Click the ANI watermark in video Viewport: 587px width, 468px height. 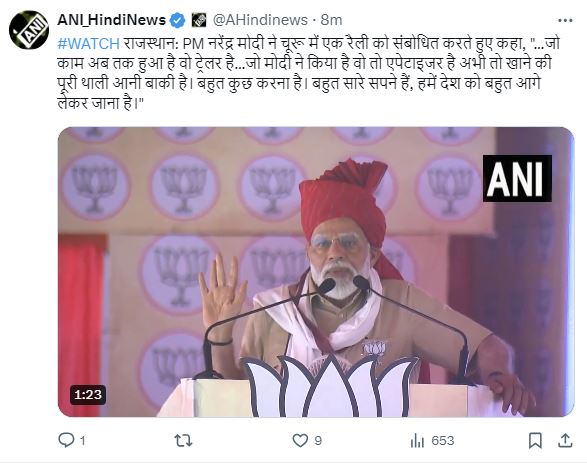pos(517,178)
